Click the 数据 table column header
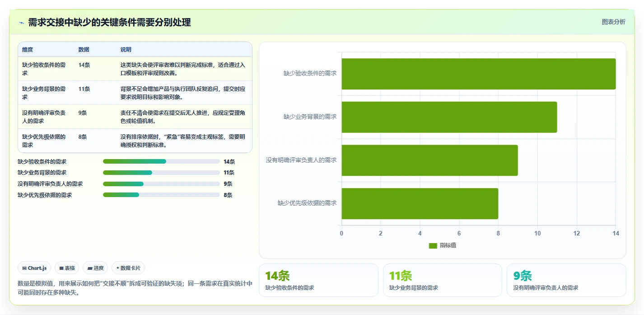 (84, 49)
